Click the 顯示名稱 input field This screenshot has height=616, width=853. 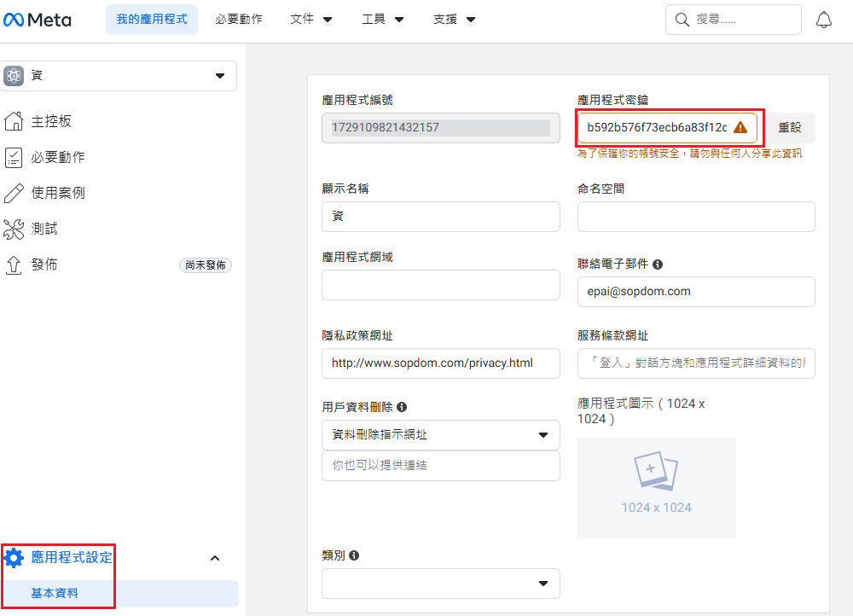[441, 217]
